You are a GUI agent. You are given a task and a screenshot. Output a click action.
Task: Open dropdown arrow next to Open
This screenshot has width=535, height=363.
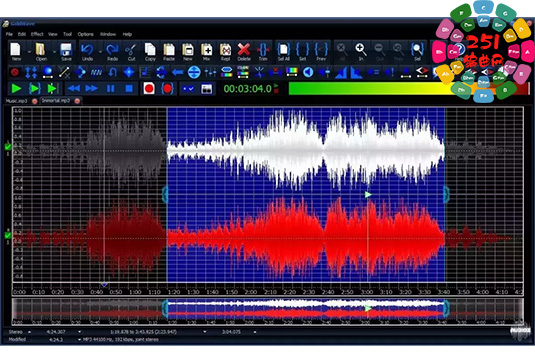(x=54, y=52)
